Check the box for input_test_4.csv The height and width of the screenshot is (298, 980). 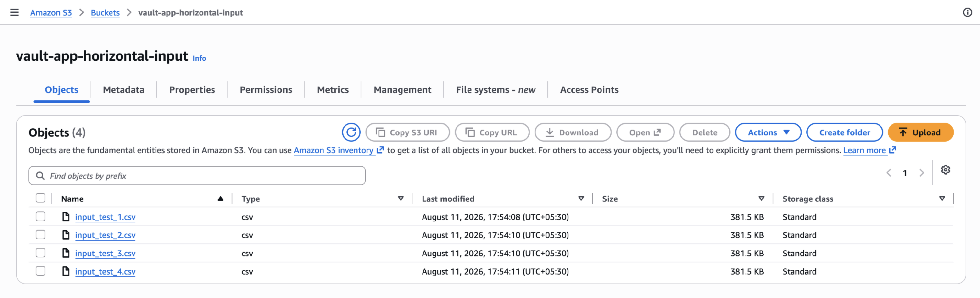click(40, 271)
